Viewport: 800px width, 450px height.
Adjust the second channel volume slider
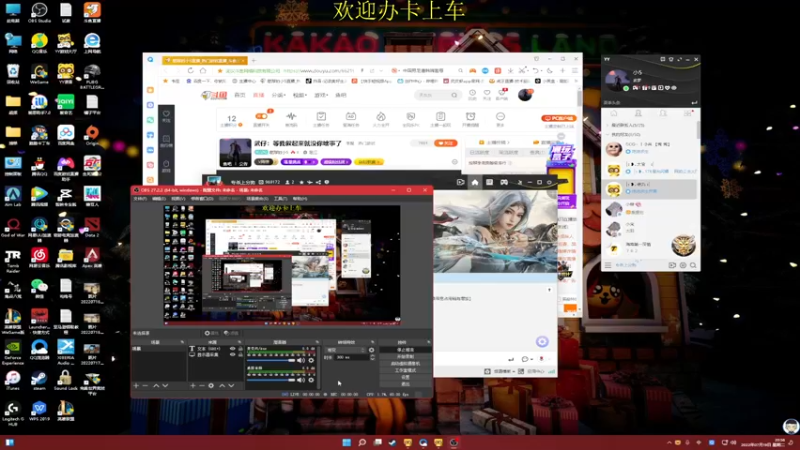[x=272, y=380]
